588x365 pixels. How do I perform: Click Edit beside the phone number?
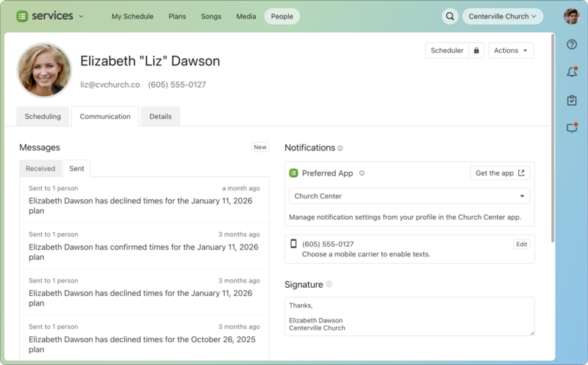point(521,245)
